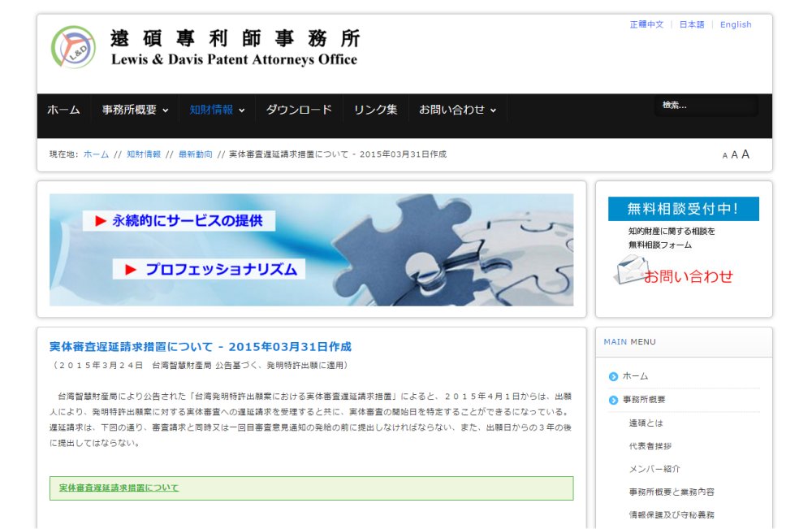Go to ホーム in the navigation bar

63,110
